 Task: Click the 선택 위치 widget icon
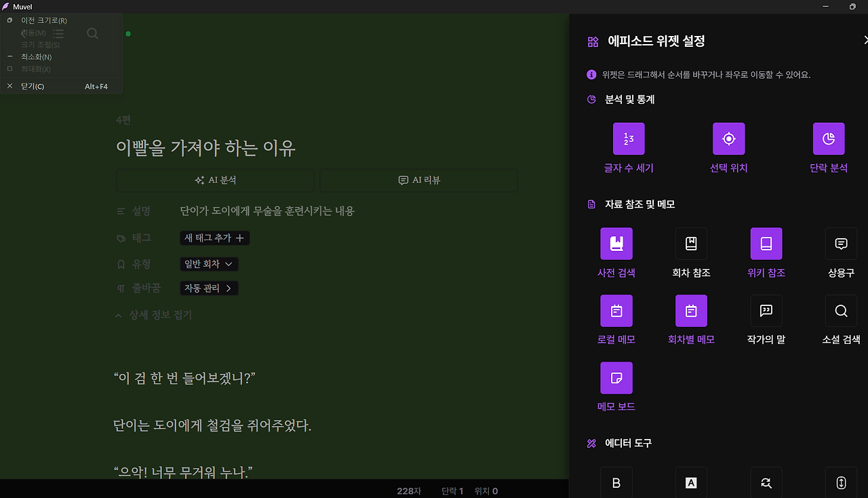pyautogui.click(x=728, y=138)
